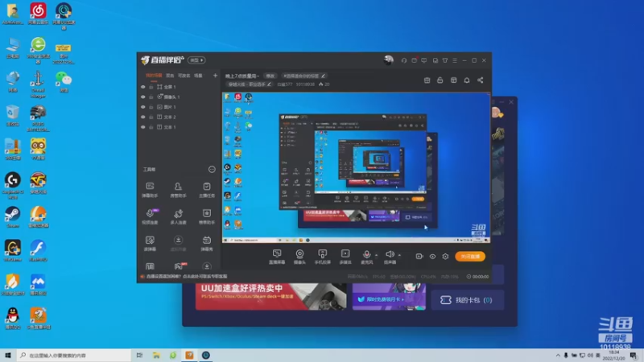Image resolution: width=644 pixels, height=362 pixels.
Task: Click the orange start/stop live button
Action: coord(470,257)
